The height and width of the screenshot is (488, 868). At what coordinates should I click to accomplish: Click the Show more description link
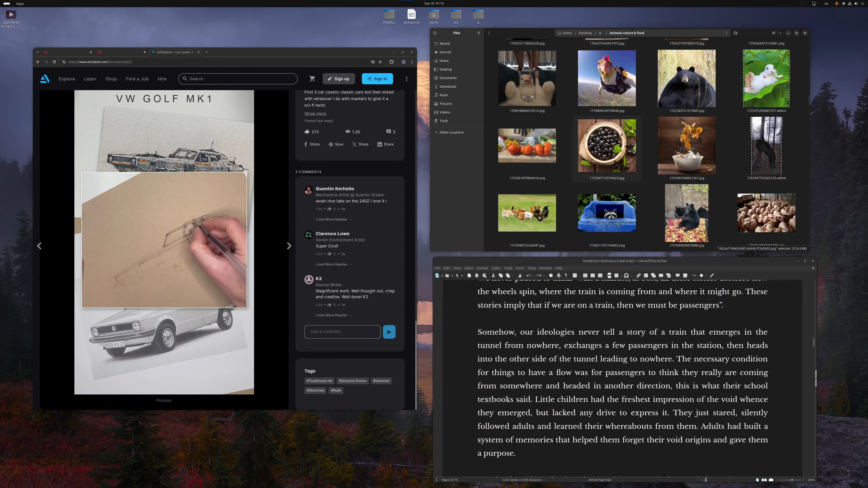pyautogui.click(x=315, y=114)
